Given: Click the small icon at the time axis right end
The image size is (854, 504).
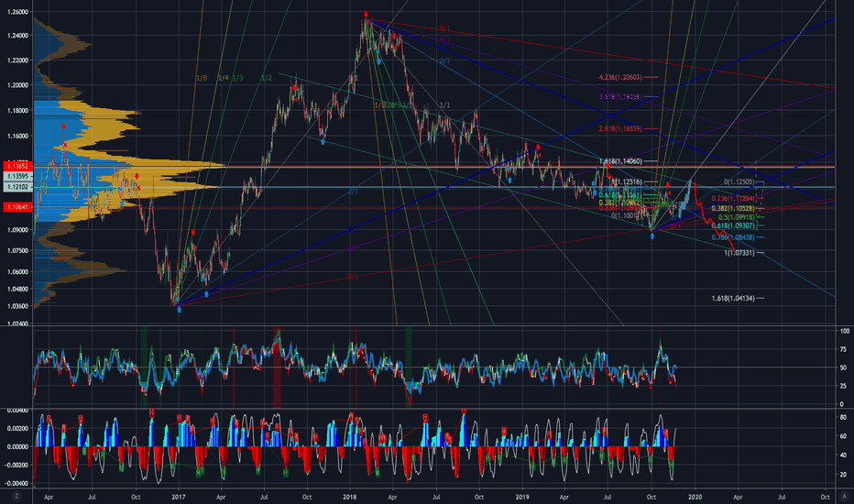Looking at the screenshot, I should pos(845,495).
